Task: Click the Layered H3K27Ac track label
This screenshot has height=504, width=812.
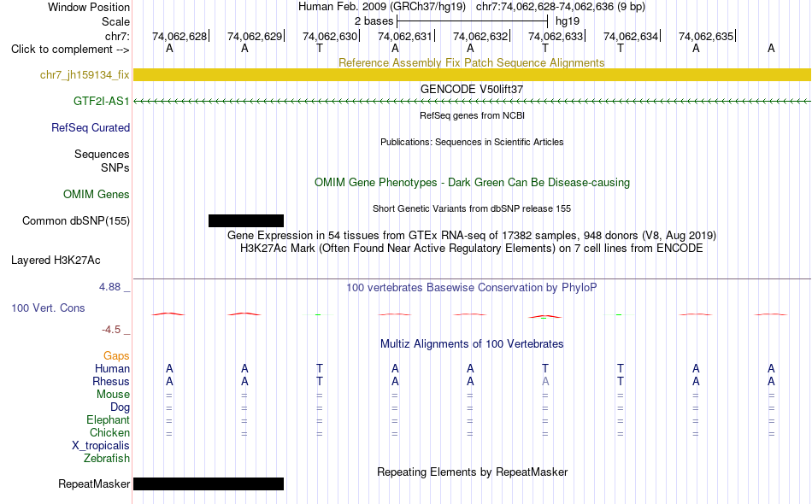Action: coord(56,261)
